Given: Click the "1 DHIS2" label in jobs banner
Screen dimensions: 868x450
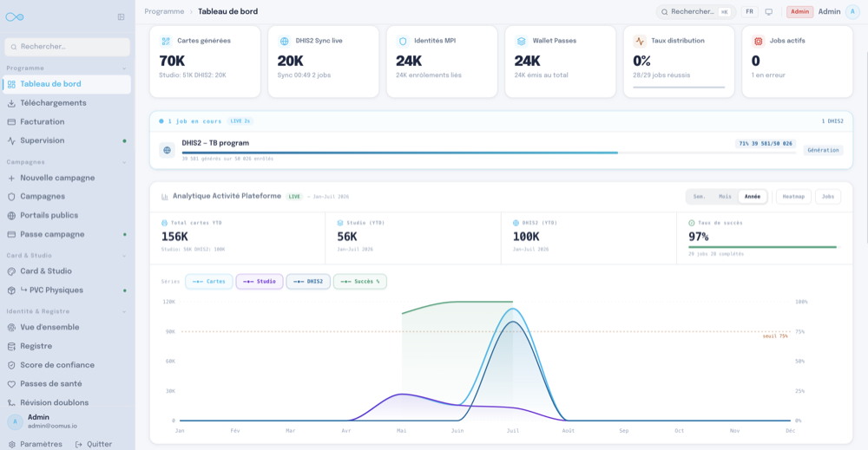Looking at the screenshot, I should click(x=832, y=121).
